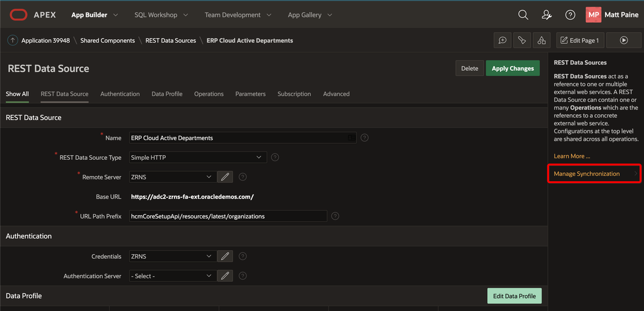The height and width of the screenshot is (311, 644).
Task: Click the up-arrow icon beside Application 39948
Action: coord(13,40)
